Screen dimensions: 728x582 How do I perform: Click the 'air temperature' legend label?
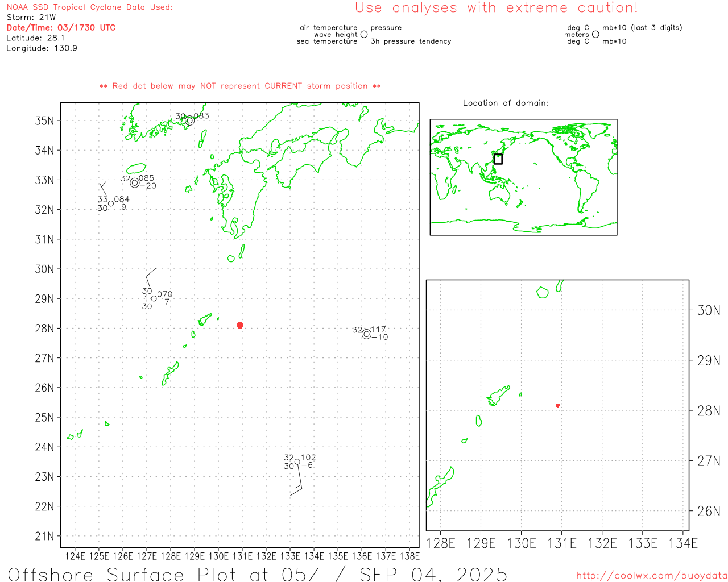[x=329, y=27]
